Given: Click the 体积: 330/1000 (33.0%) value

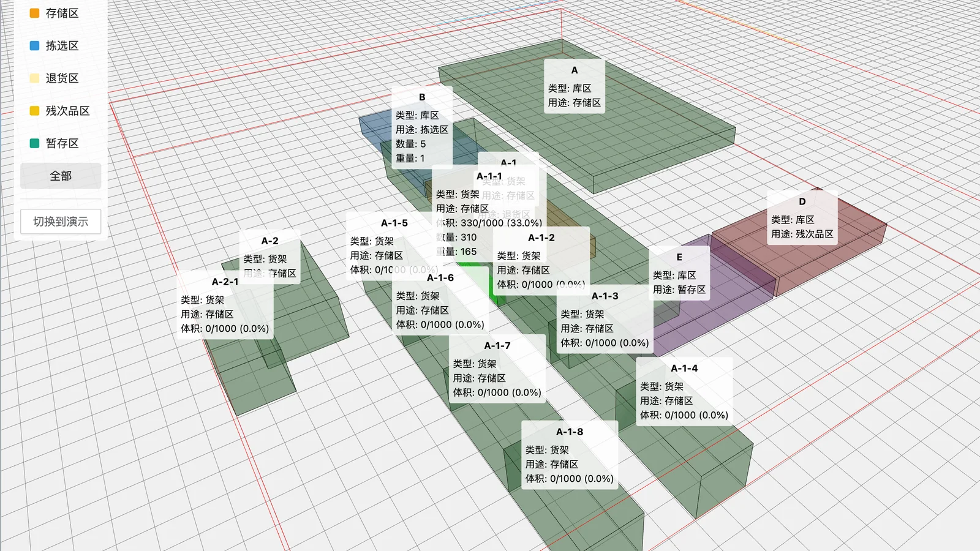Looking at the screenshot, I should (x=489, y=223).
